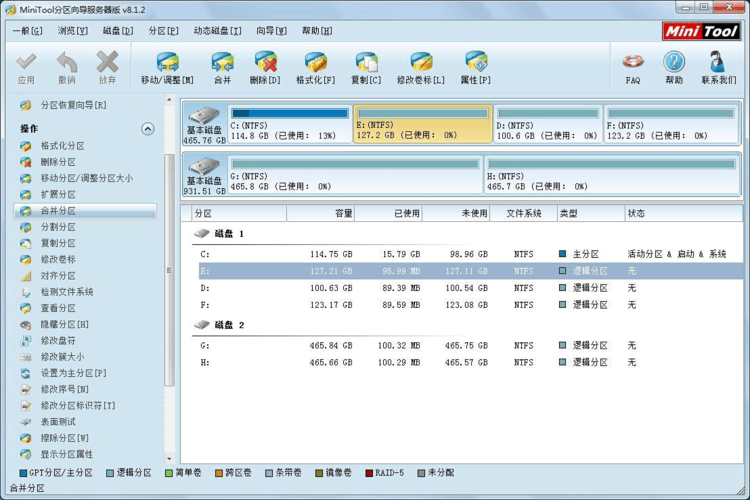Screen dimensions: 750x500
Task: Click the 复制[C] copy toolbar icon
Action: (366, 63)
